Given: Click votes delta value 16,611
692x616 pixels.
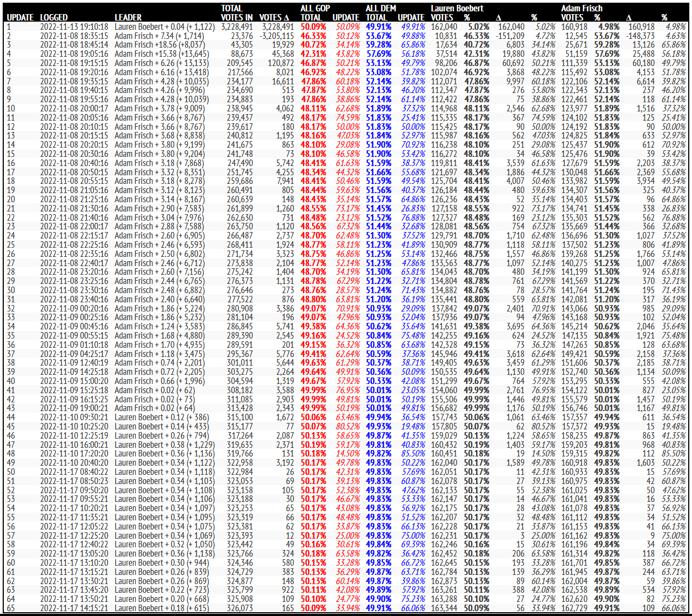Looking at the screenshot, I should [283, 81].
